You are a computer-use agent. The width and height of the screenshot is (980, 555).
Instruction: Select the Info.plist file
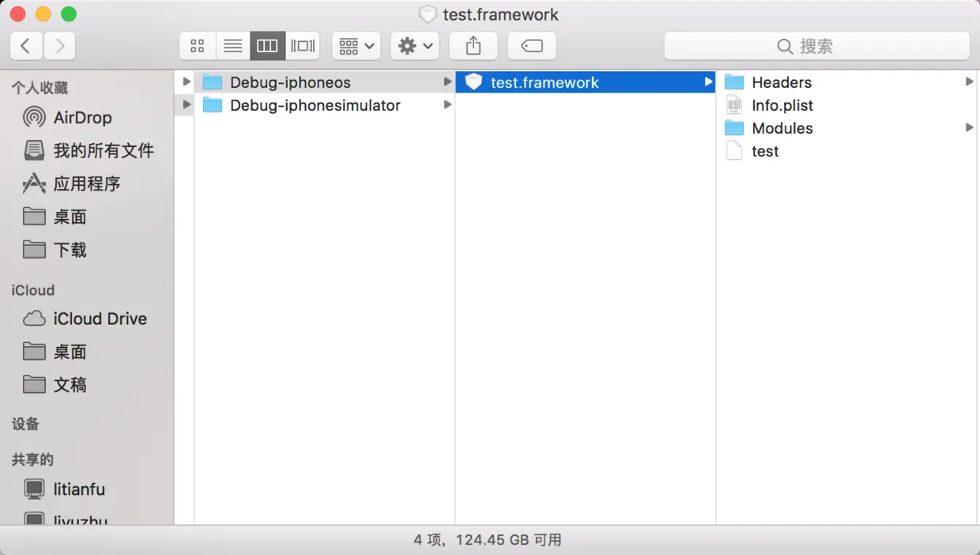(x=781, y=104)
